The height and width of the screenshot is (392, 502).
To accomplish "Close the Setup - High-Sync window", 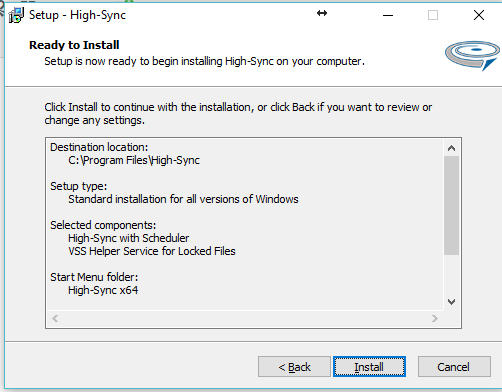I will 479,15.
